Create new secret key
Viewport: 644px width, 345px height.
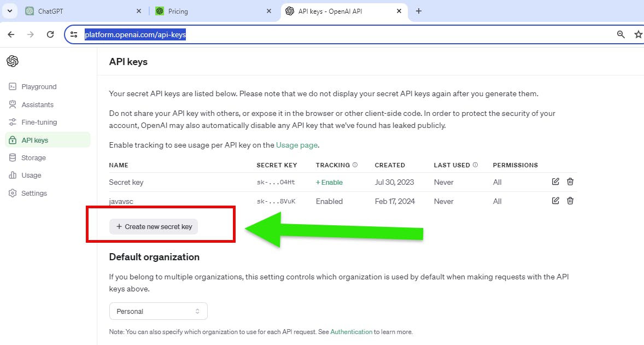tap(154, 227)
